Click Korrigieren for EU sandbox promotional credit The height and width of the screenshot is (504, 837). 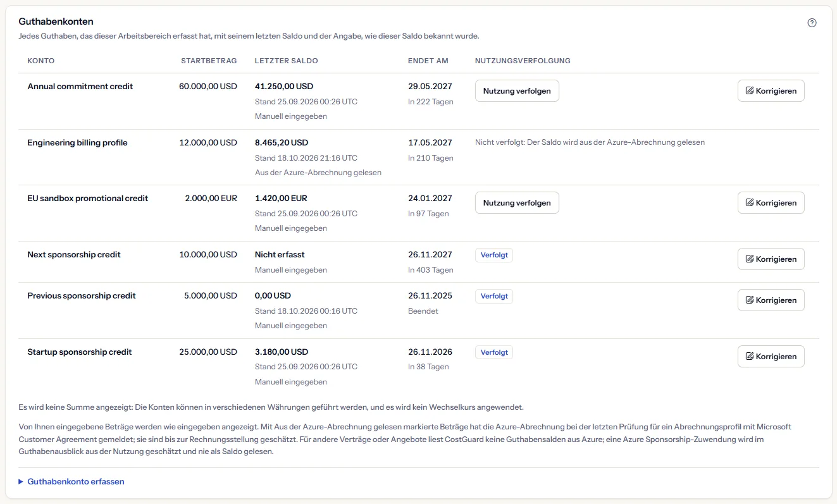pyautogui.click(x=771, y=202)
